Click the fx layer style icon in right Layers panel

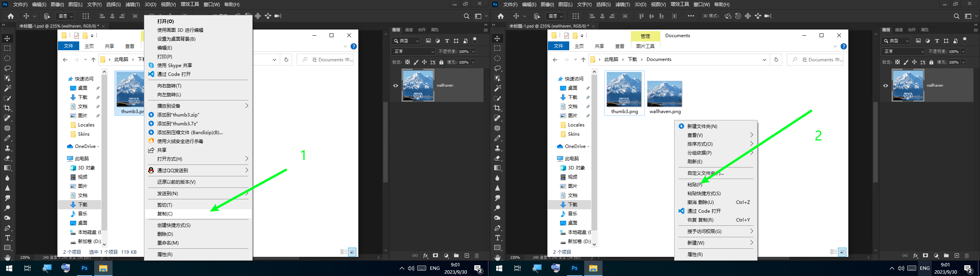coord(915,256)
